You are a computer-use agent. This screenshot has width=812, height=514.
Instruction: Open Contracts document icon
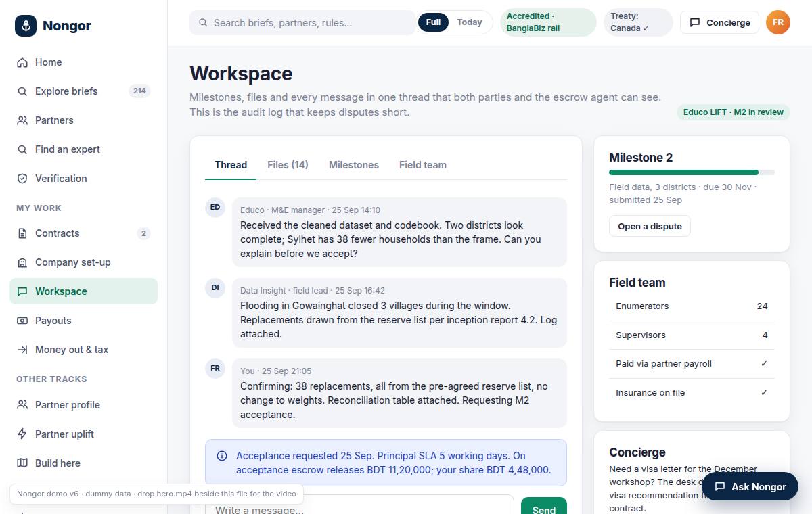[22, 233]
